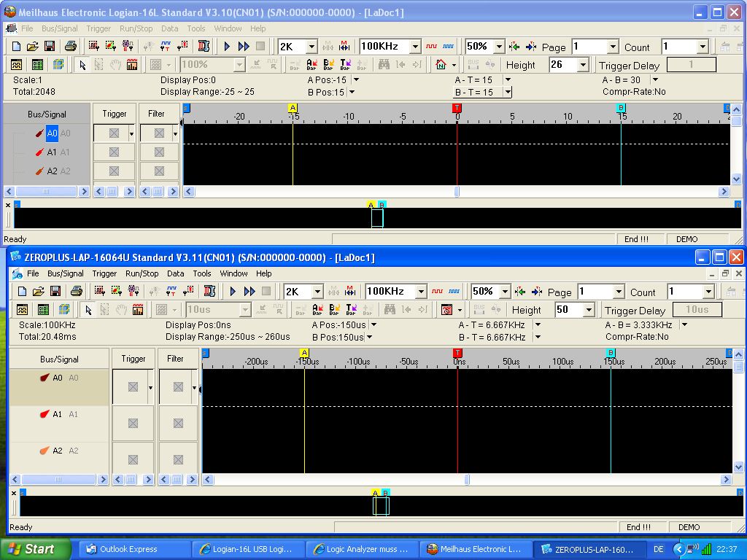The width and height of the screenshot is (747, 560).
Task: Start repetitive run in ZEROPLUS window
Action: pyautogui.click(x=249, y=292)
